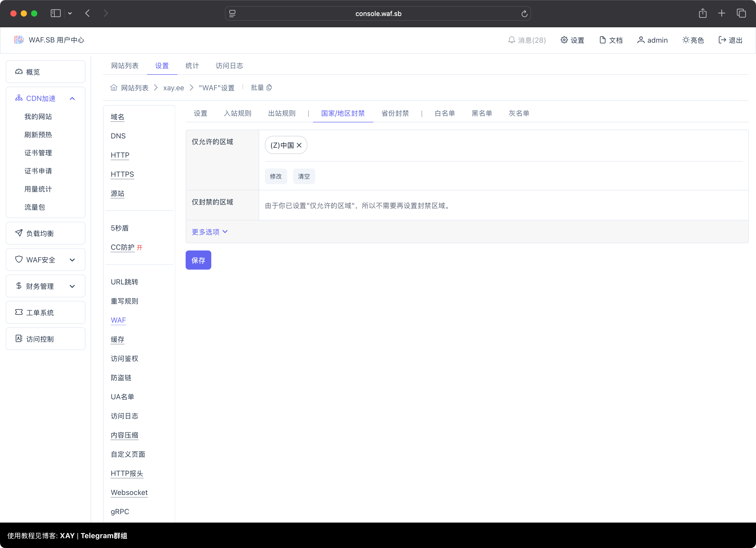Select the Websocket settings item
756x548 pixels.
[x=129, y=492]
